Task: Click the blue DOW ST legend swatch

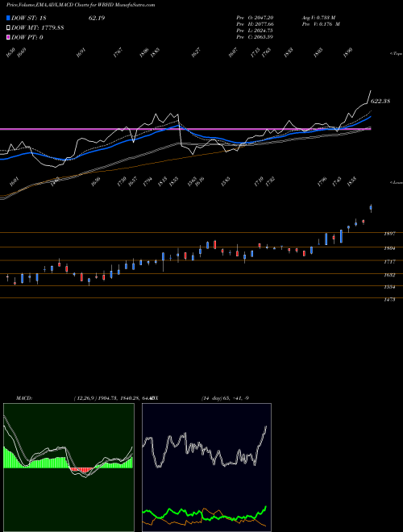Action: tap(8, 18)
